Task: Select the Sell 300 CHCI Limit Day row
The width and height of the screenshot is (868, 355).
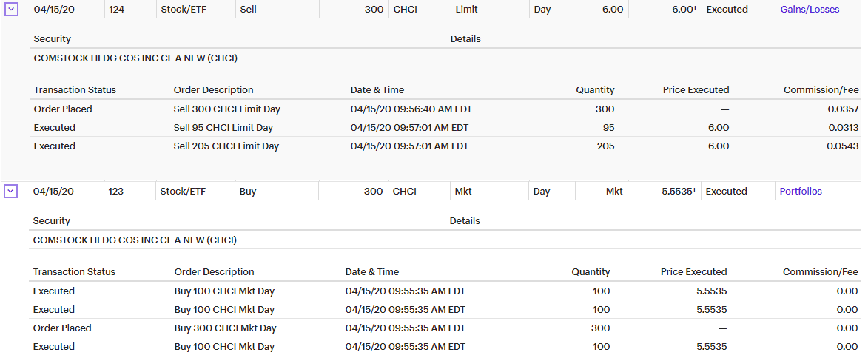Action: point(226,109)
